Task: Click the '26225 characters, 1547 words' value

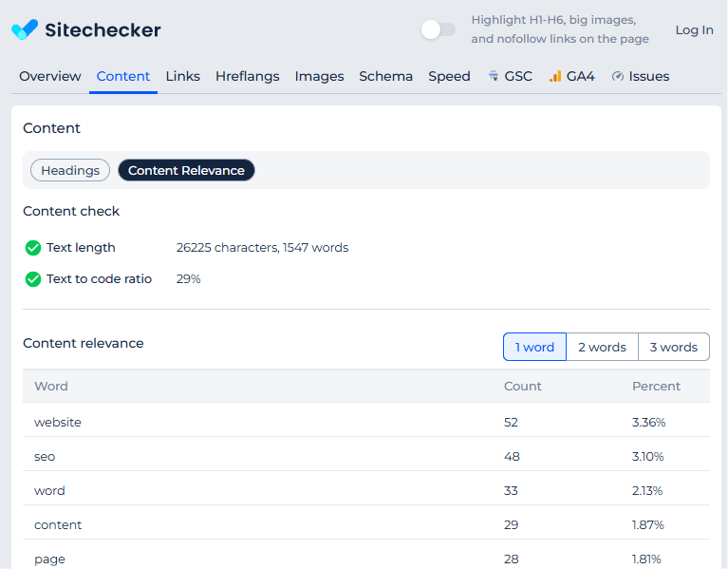Action: pos(262,248)
